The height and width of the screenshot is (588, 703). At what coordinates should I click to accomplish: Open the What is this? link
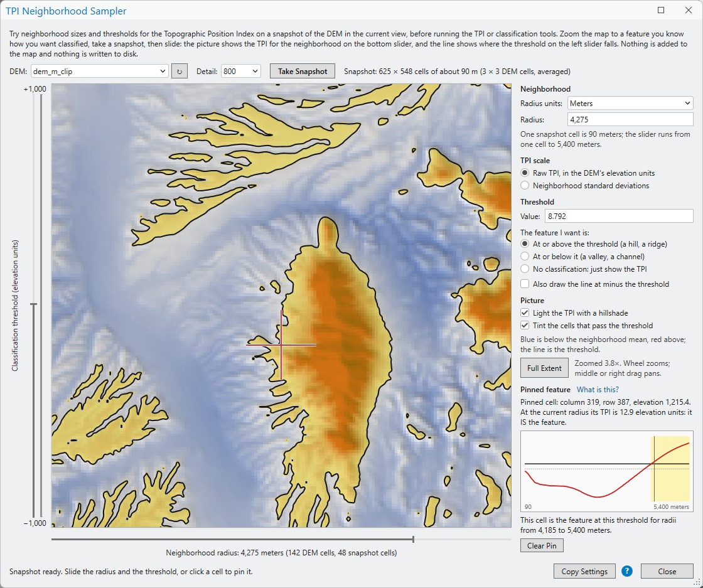598,390
